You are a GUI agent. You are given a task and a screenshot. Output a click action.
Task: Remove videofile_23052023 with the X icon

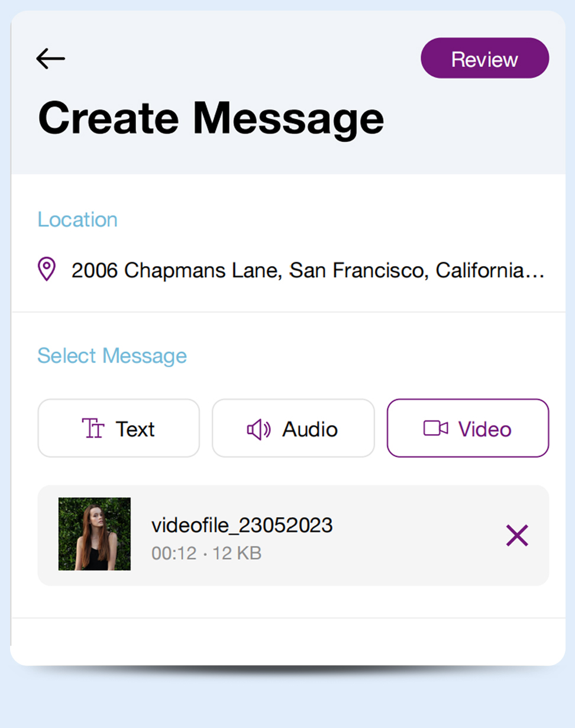pyautogui.click(x=516, y=536)
